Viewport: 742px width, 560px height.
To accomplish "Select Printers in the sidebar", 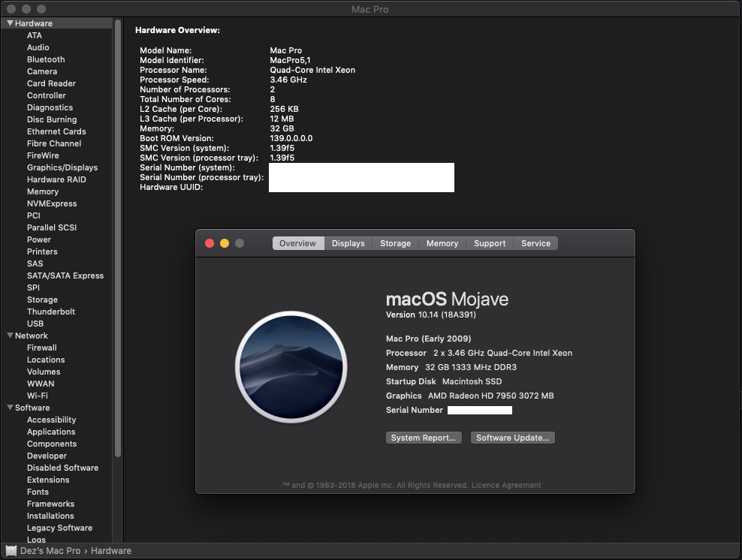I will [42, 251].
